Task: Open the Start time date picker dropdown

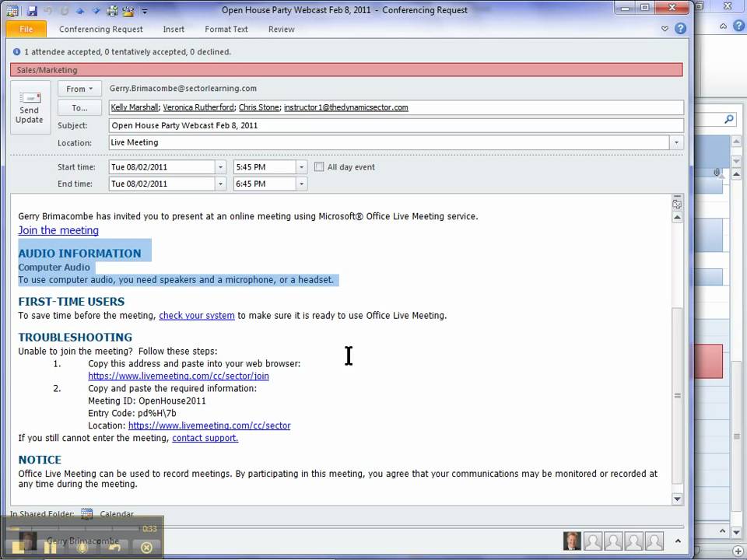Action: tap(220, 167)
